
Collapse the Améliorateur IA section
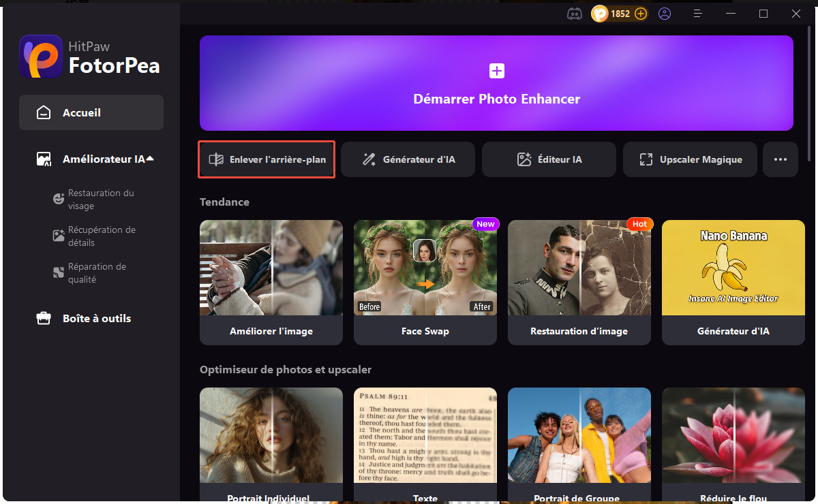150,159
